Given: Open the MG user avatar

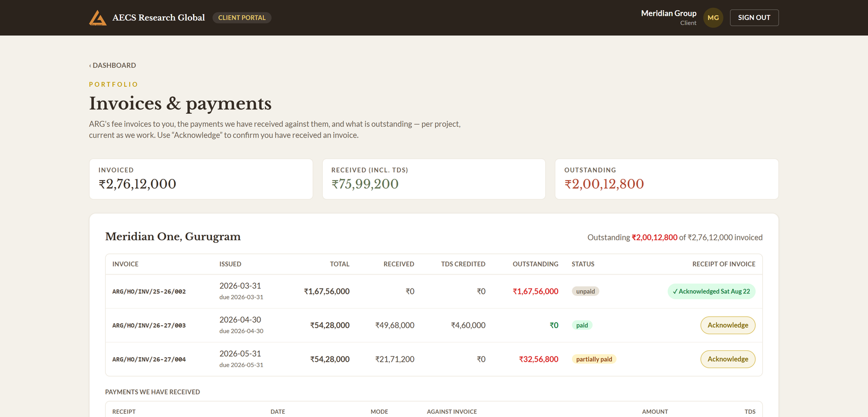Looking at the screenshot, I should (713, 18).
